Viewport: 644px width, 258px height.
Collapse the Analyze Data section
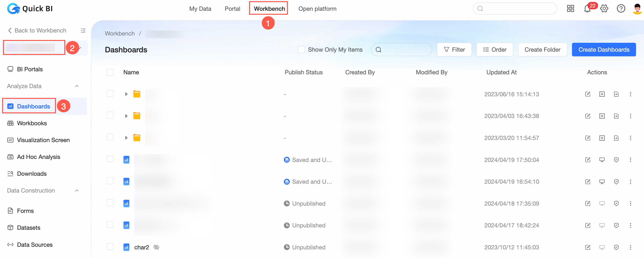point(77,86)
